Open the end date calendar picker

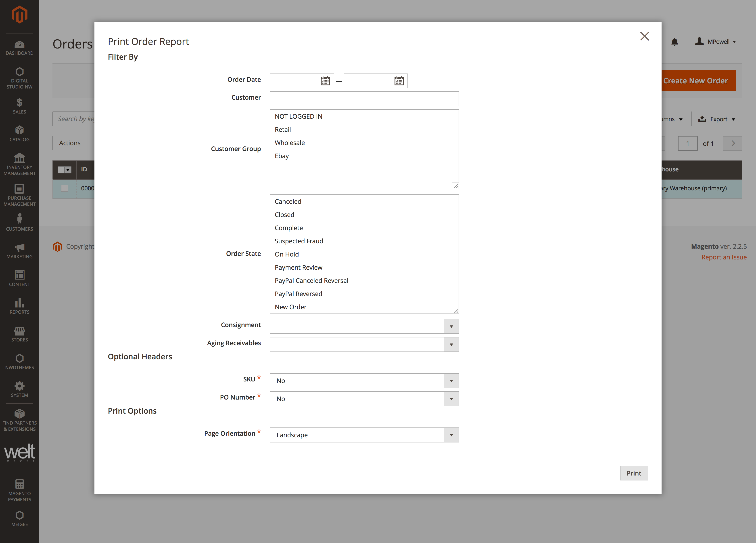pyautogui.click(x=399, y=81)
